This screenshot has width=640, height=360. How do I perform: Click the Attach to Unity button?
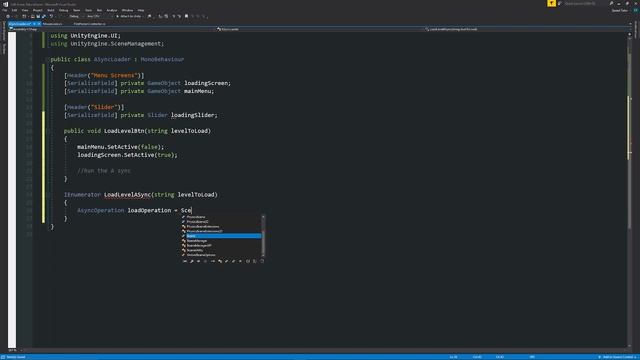coord(129,16)
